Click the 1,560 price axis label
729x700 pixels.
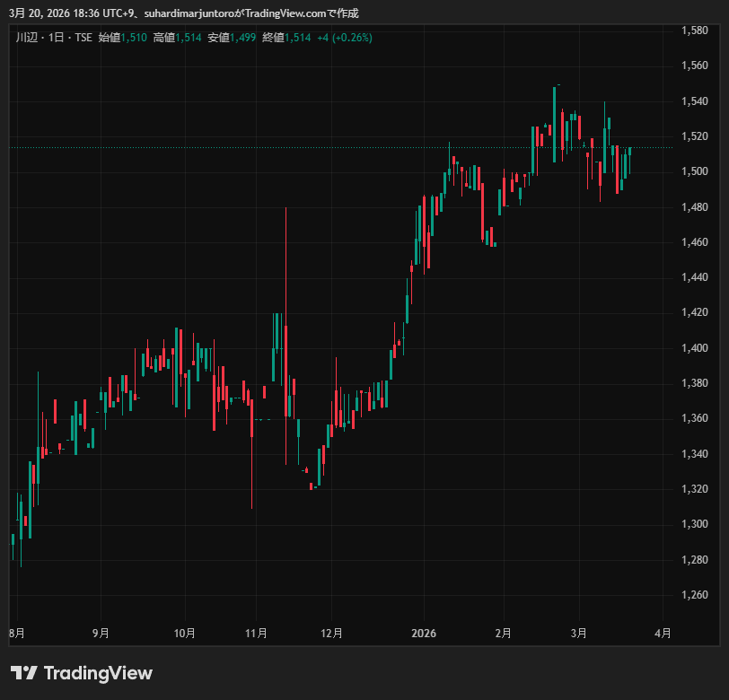click(x=695, y=66)
